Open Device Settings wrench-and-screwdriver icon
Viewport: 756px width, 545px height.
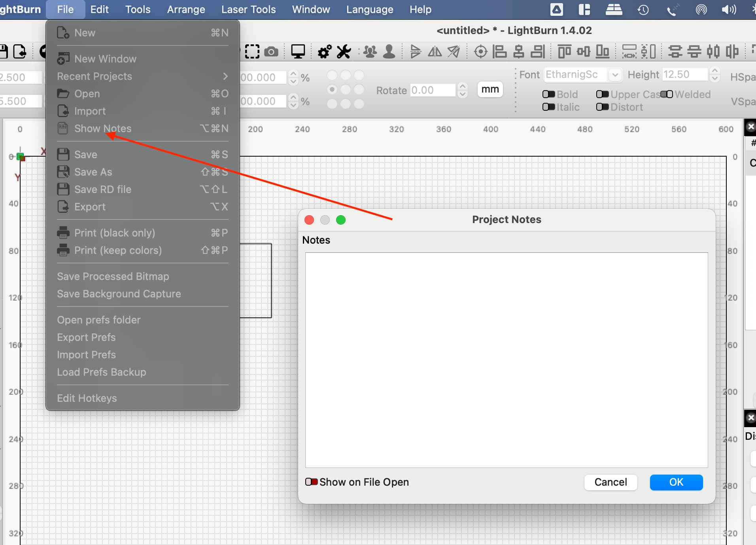(344, 52)
